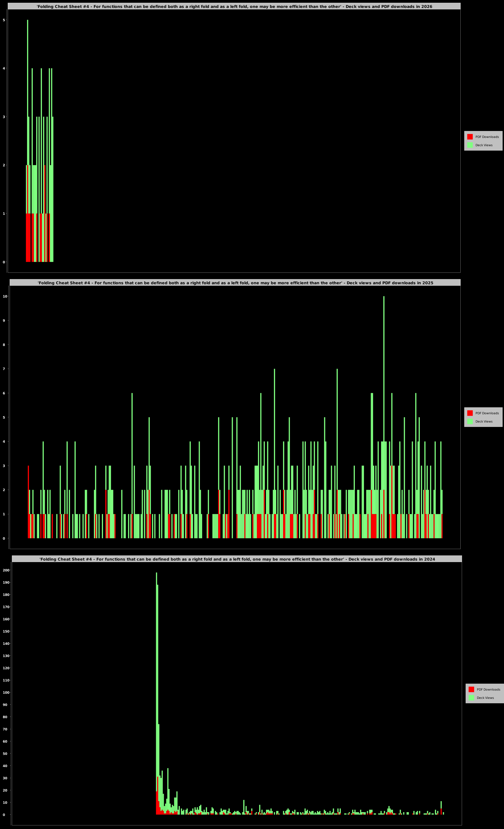Select Deck Views label in 2024 legend
Image resolution: width=504 pixels, height=829 pixels.
click(485, 698)
